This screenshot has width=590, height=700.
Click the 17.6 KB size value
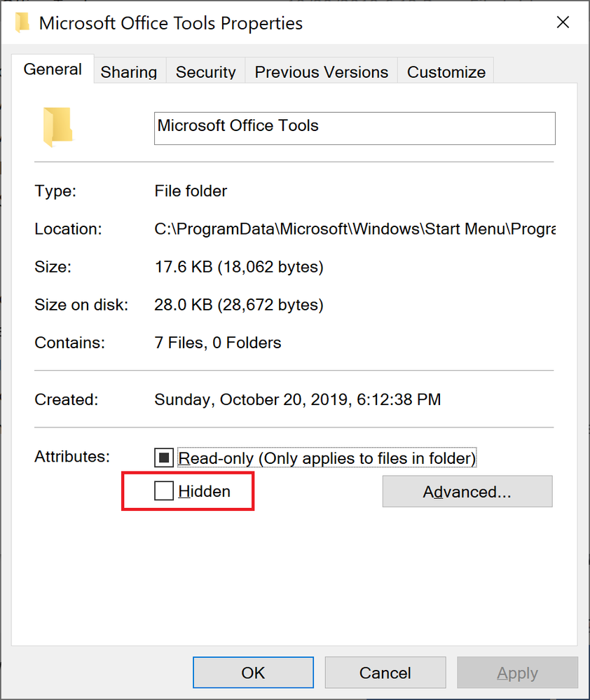(x=238, y=266)
